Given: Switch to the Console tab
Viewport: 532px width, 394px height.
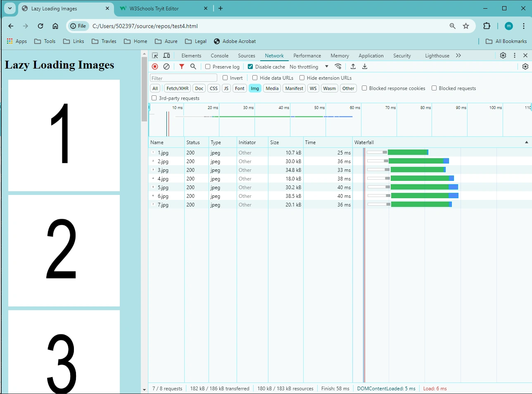Looking at the screenshot, I should [x=219, y=56].
